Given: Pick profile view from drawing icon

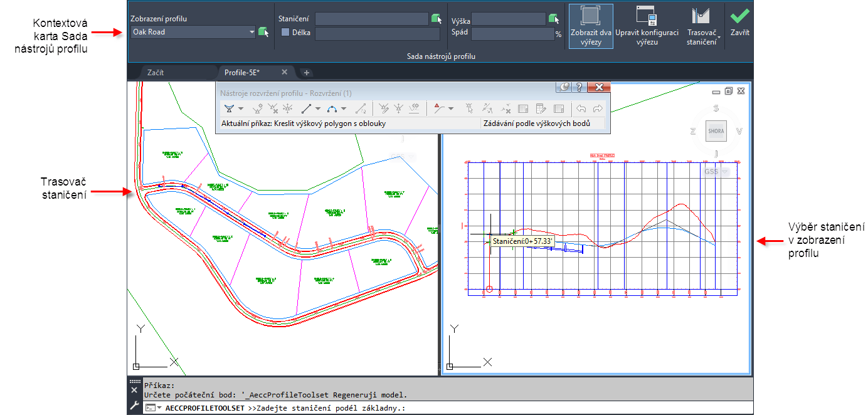Looking at the screenshot, I should coord(263,31).
